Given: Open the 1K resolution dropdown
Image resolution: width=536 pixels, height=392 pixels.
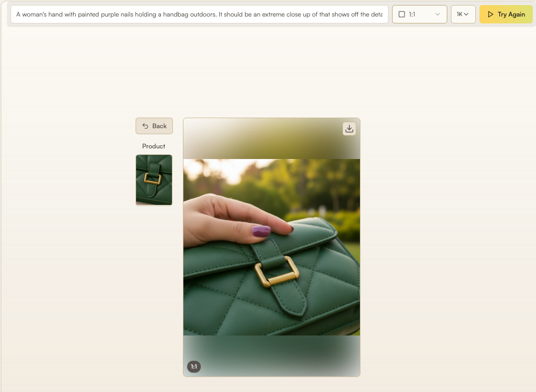Looking at the screenshot, I should [463, 14].
